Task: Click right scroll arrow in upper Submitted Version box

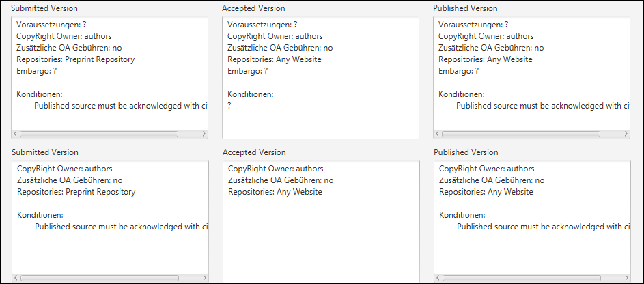Action: pos(204,134)
